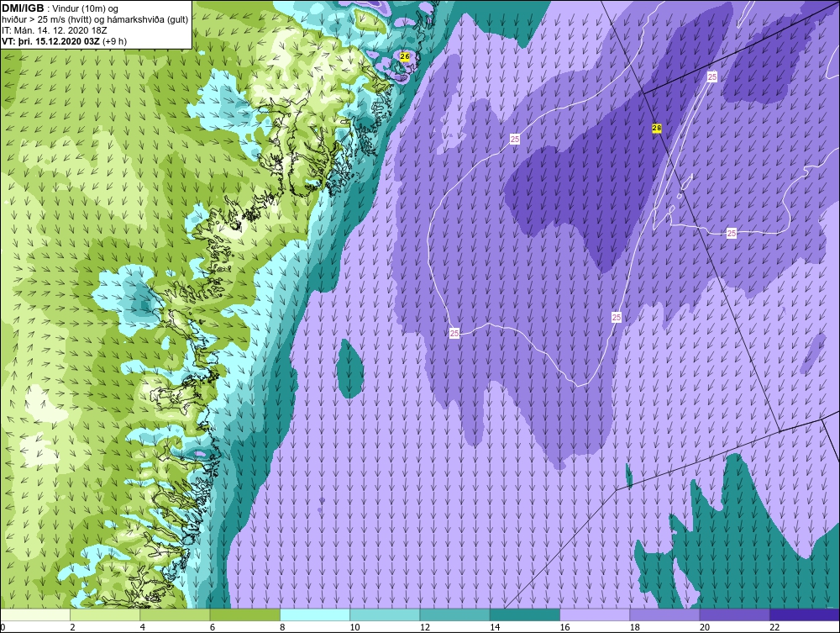Click the "4" label on the wind scale
Screen dimensions: 840x633
pos(143,627)
